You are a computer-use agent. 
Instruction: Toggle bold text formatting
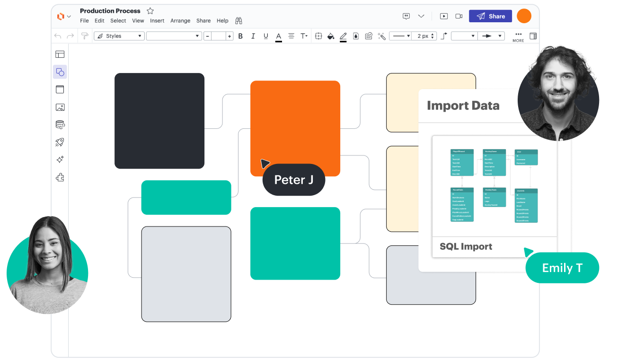pos(240,36)
